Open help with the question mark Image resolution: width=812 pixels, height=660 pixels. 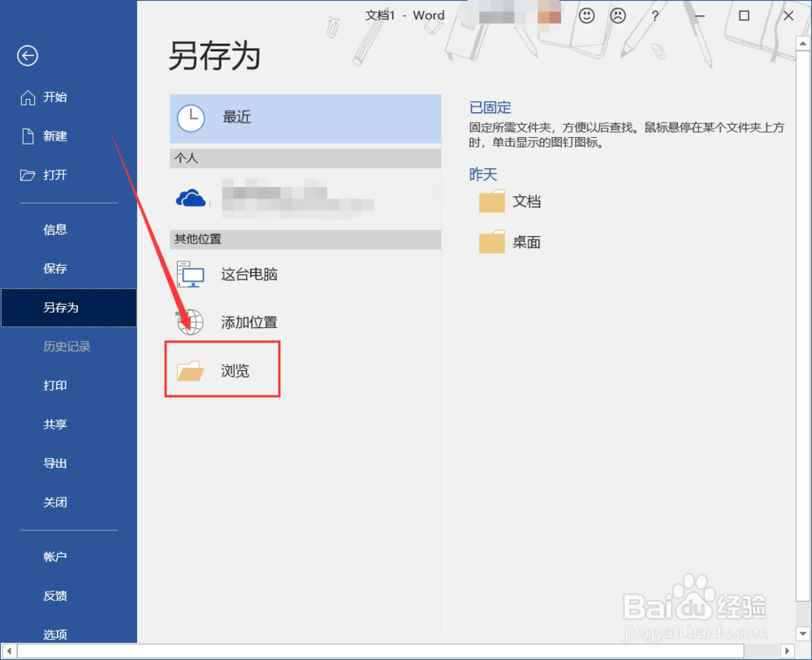(655, 16)
